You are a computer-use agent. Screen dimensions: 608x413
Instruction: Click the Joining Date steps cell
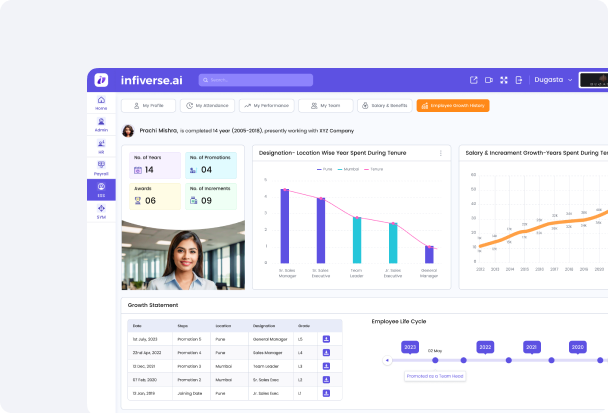point(190,393)
